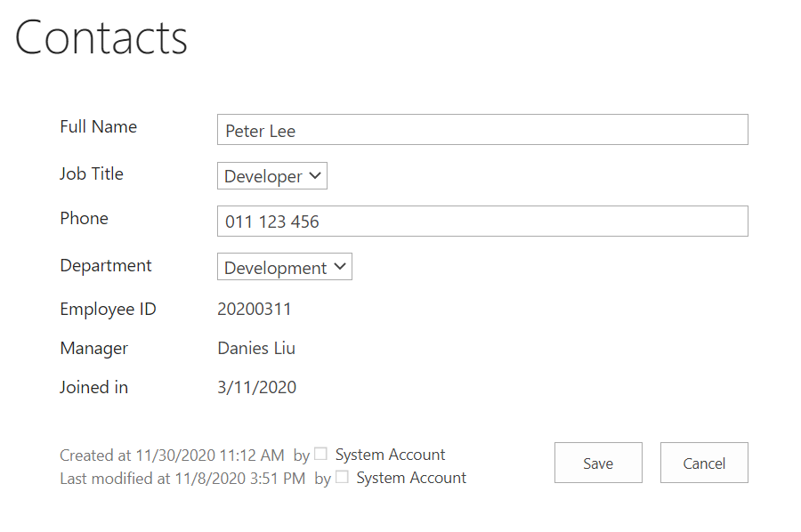Click presence indicator on the Created line

[x=320, y=454]
